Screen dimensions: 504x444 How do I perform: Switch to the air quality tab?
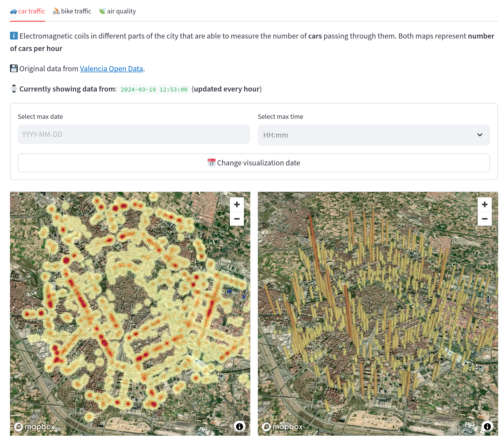click(117, 11)
